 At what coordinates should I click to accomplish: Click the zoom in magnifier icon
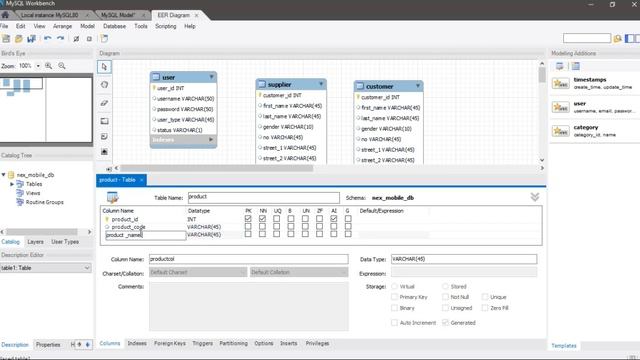point(49,66)
